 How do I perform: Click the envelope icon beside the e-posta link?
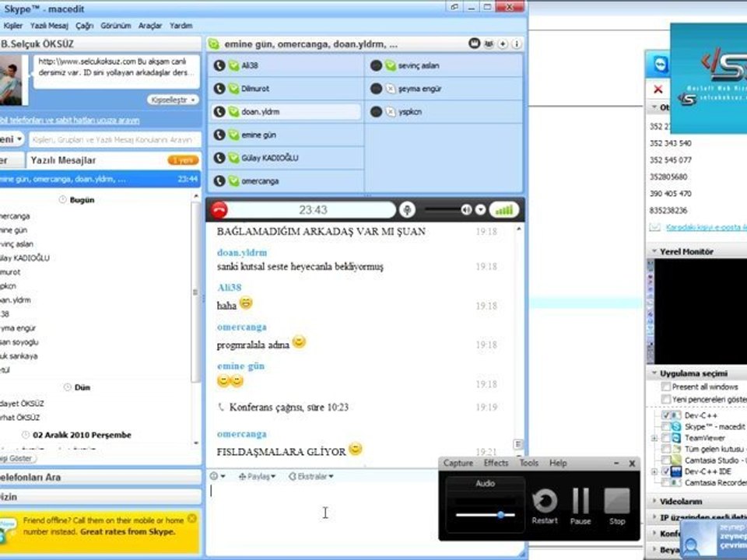coord(655,227)
